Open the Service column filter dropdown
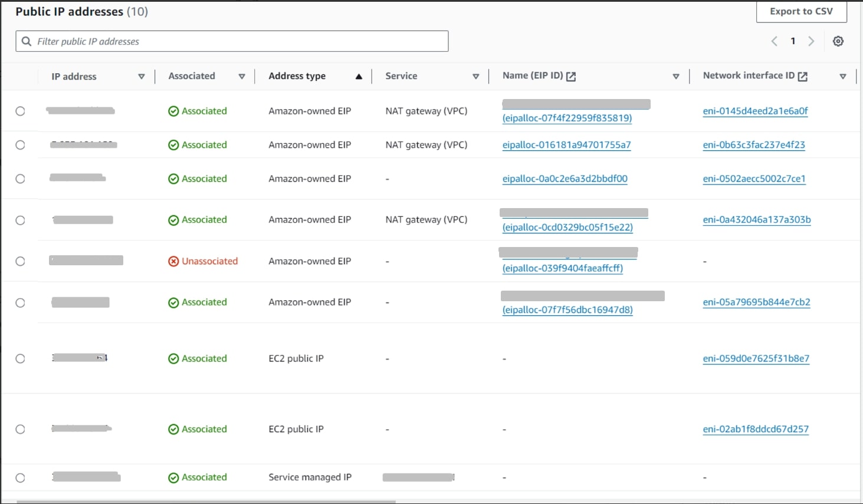 (476, 76)
